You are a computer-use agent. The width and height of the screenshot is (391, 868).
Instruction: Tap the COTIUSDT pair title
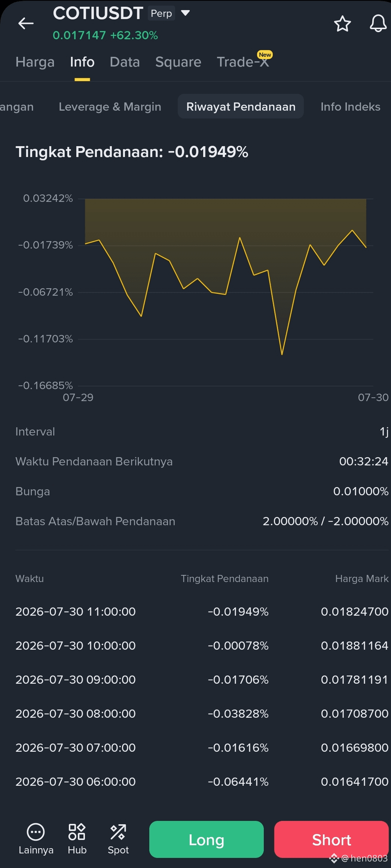[98, 13]
